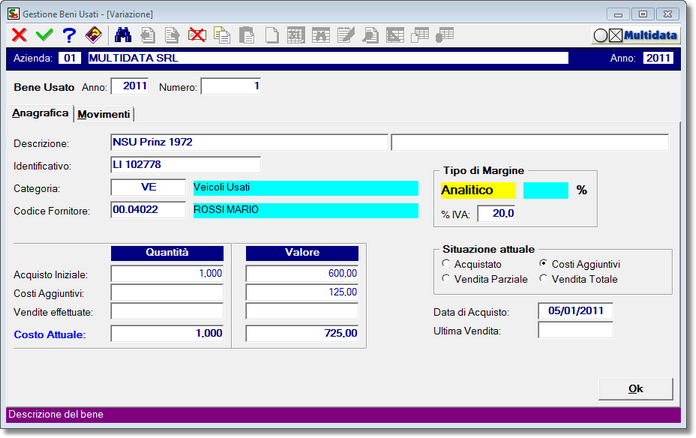
Task: Click the Azienda code field 01
Action: [x=70, y=58]
